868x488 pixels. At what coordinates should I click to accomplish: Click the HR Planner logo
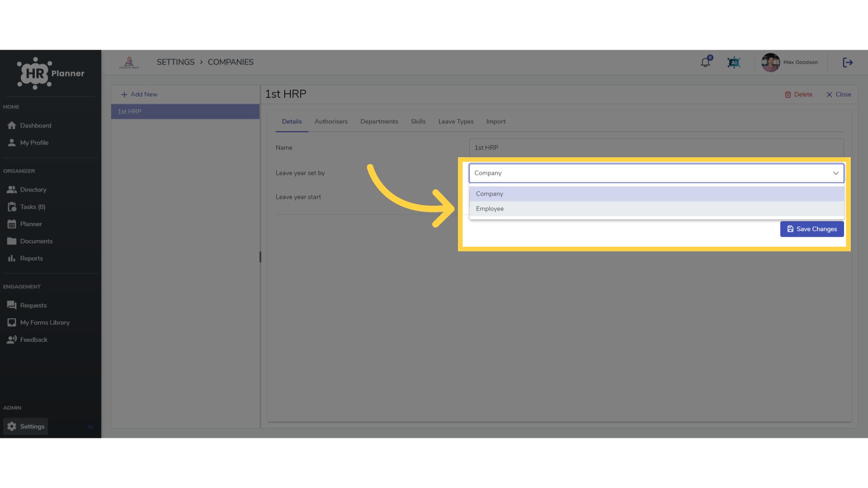(x=51, y=73)
